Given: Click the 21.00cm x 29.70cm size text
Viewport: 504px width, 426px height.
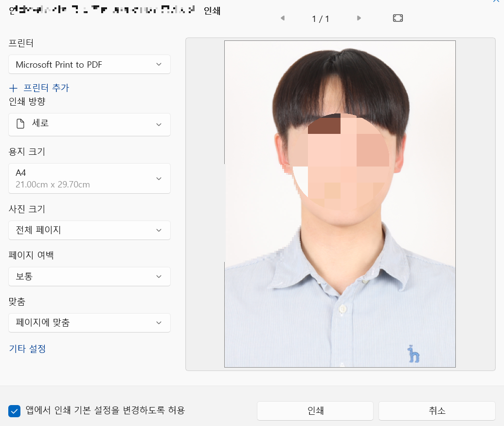Looking at the screenshot, I should click(53, 185).
